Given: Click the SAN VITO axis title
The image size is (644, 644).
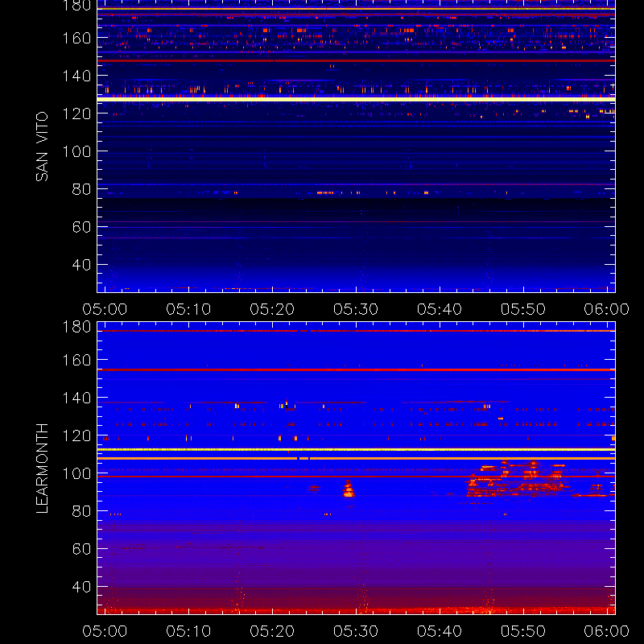Looking at the screenshot, I should pos(42,147).
